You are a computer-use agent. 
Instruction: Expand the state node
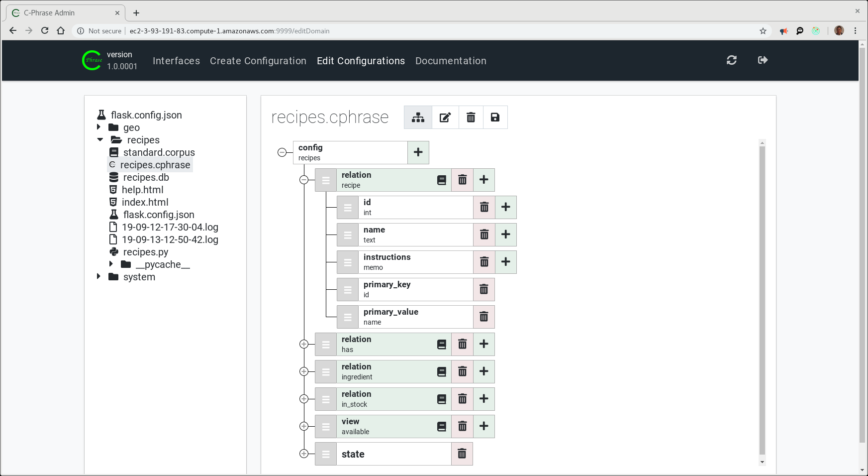[x=304, y=454]
